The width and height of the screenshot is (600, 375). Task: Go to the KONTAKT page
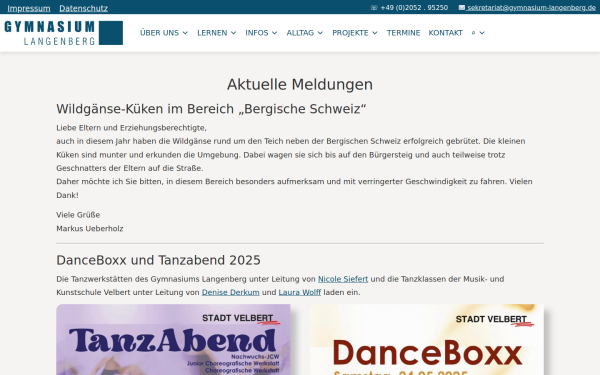click(x=445, y=33)
